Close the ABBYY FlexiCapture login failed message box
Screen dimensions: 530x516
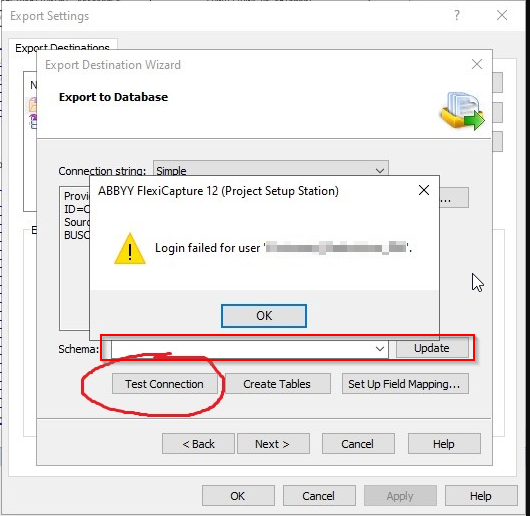click(x=424, y=190)
